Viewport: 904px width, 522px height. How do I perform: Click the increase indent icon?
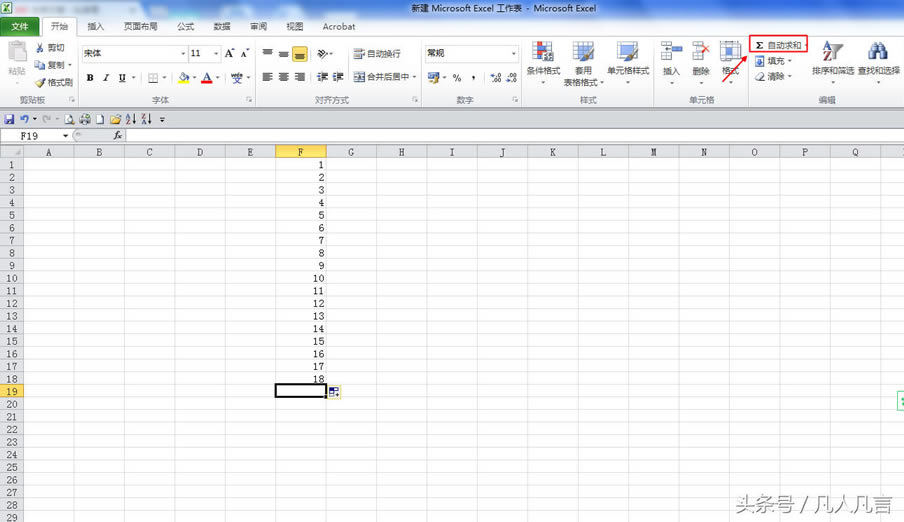click(338, 77)
